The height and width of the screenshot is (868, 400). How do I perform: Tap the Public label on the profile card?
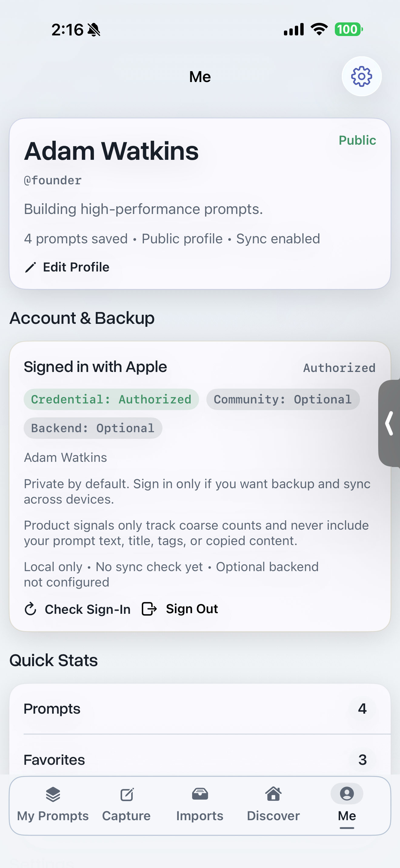pos(357,140)
